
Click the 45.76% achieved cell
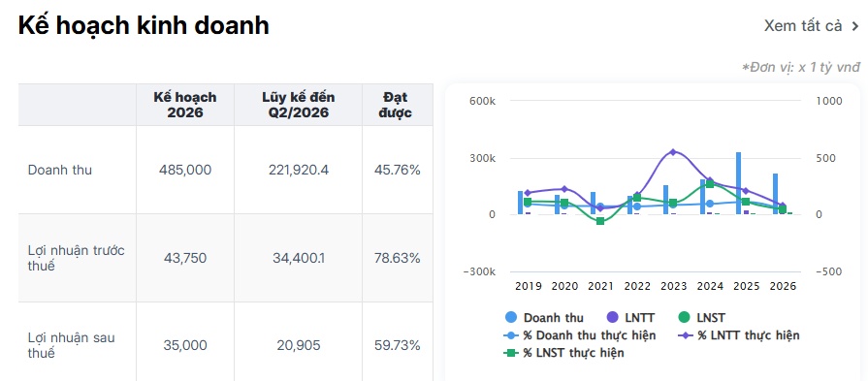pyautogui.click(x=398, y=170)
